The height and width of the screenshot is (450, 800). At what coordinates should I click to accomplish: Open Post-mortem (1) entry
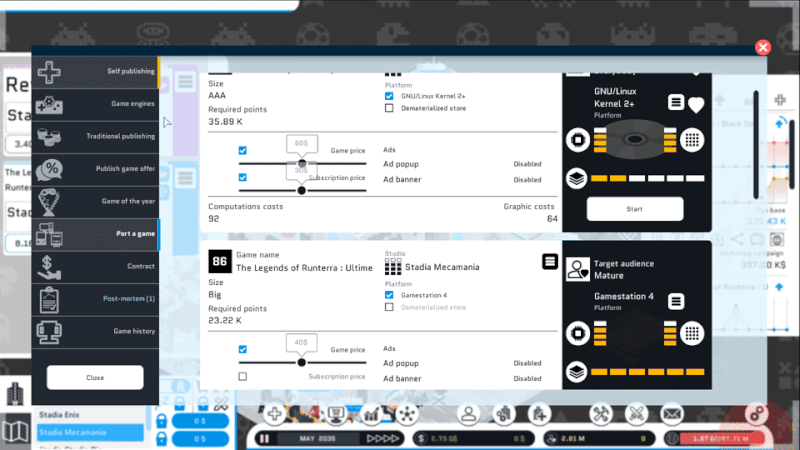(x=95, y=299)
